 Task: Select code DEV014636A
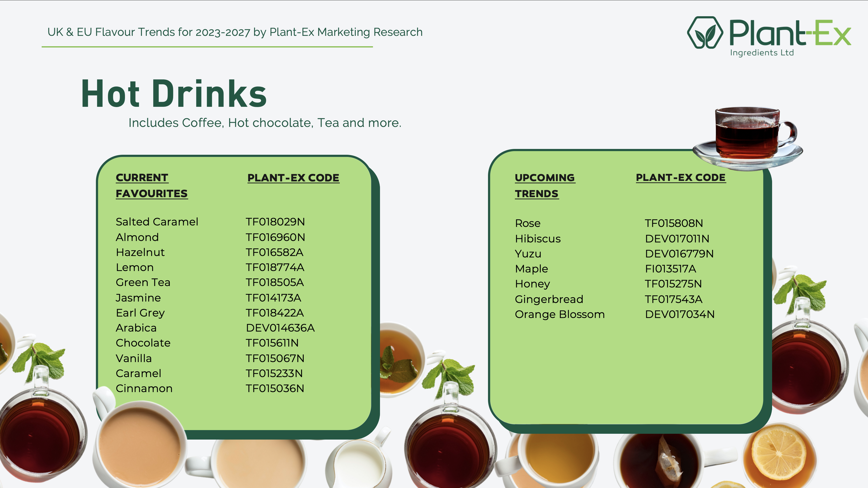[x=280, y=328]
